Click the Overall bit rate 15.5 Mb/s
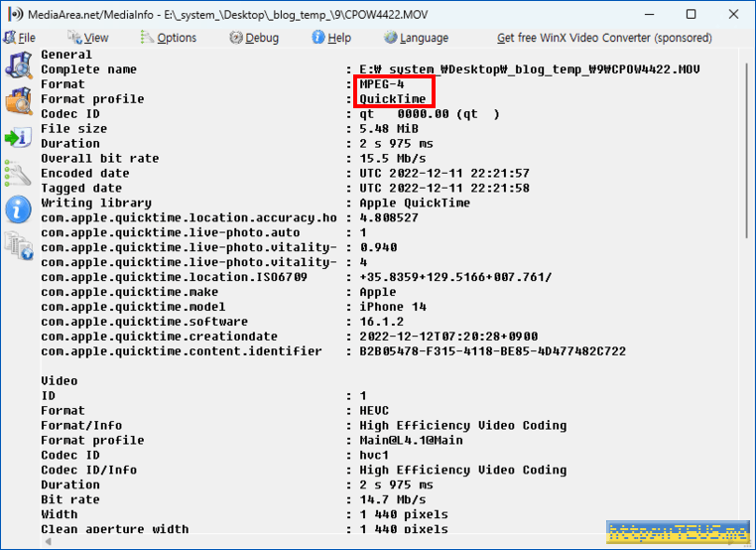Screen dimensions: 756x550 coord(393,159)
